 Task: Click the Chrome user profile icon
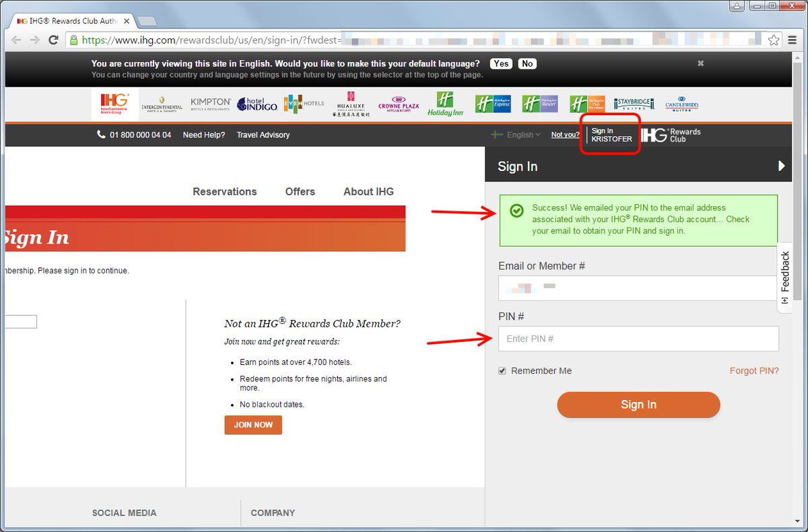(x=737, y=6)
